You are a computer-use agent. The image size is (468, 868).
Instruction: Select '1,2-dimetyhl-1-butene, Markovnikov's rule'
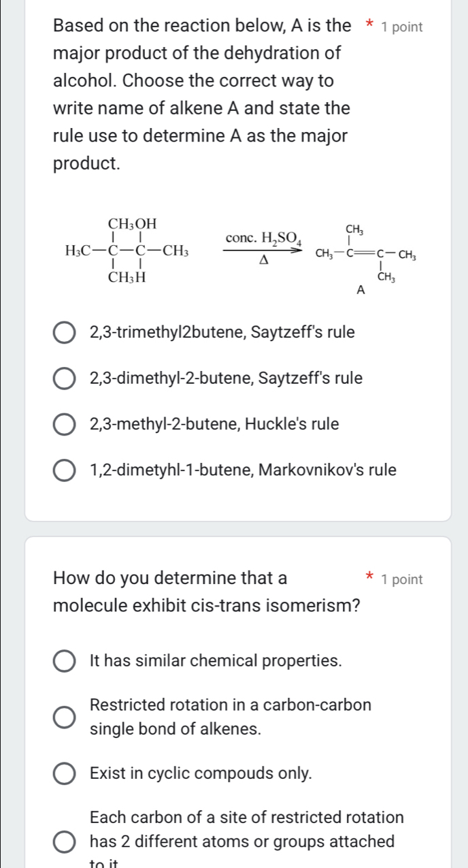click(x=64, y=470)
